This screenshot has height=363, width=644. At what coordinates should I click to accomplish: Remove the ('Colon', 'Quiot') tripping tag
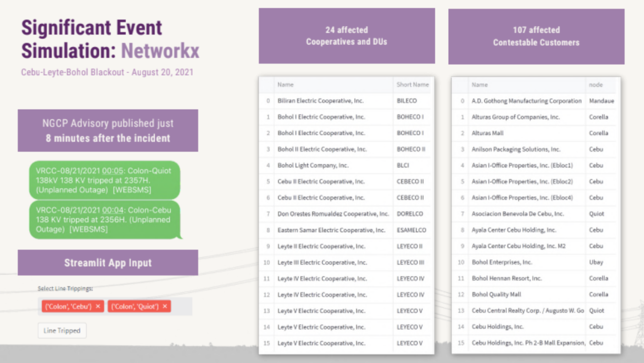pyautogui.click(x=165, y=306)
